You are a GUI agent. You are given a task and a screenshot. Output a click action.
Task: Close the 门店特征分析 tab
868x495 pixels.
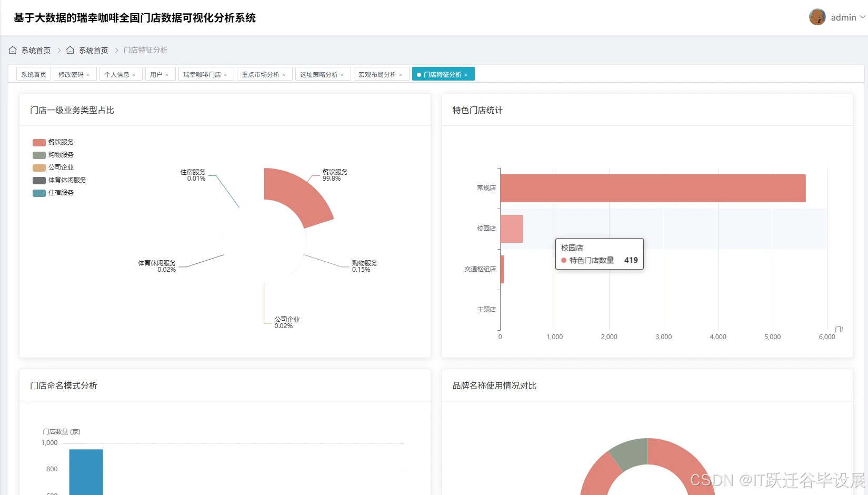click(x=466, y=75)
